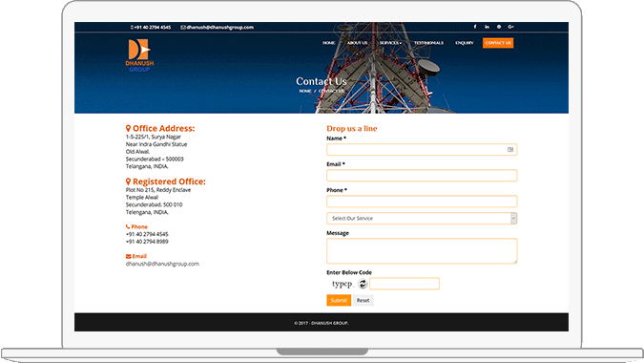The height and width of the screenshot is (363, 644).
Task: Focus the captcha code input field
Action: point(405,284)
